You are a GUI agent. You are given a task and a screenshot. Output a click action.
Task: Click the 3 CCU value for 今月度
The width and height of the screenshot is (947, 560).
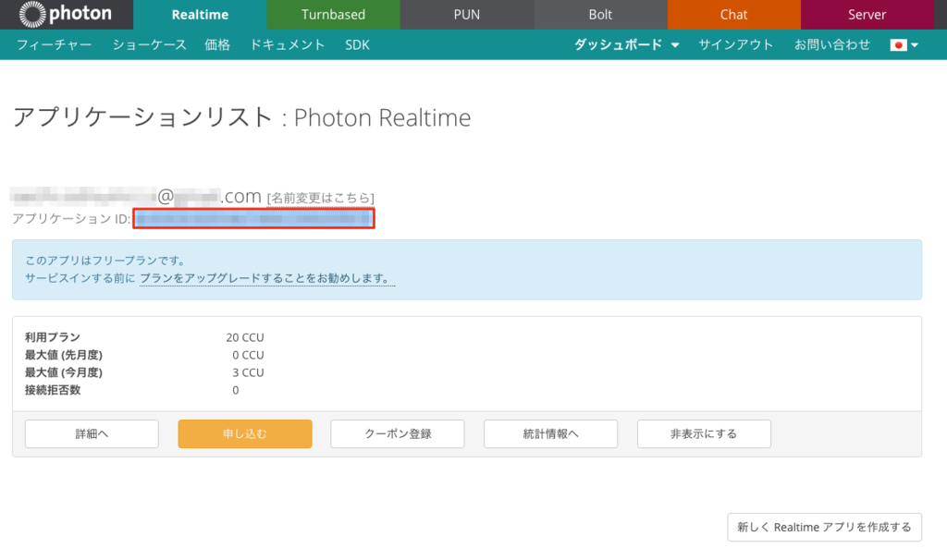[x=248, y=372]
